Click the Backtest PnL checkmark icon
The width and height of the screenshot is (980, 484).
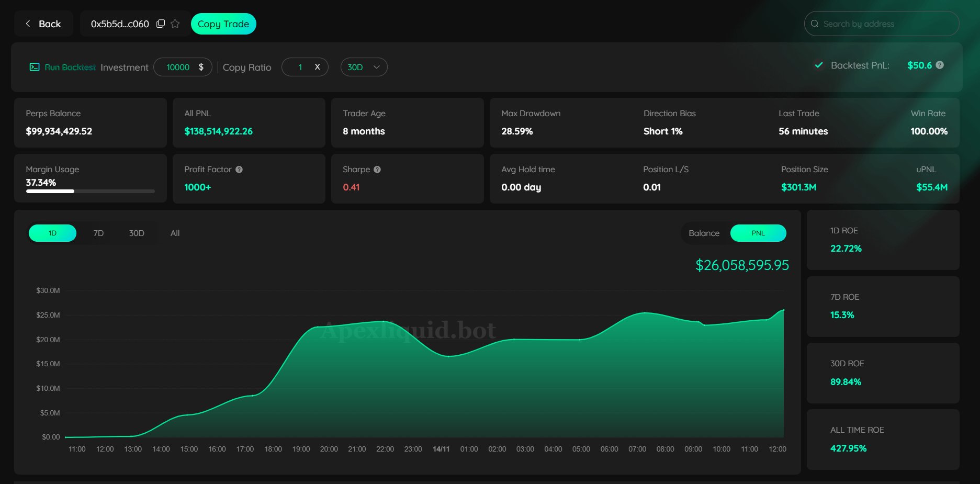point(819,65)
